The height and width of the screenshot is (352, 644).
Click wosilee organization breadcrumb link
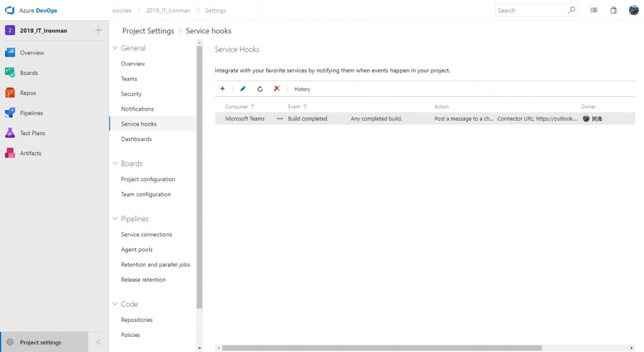[x=121, y=11]
